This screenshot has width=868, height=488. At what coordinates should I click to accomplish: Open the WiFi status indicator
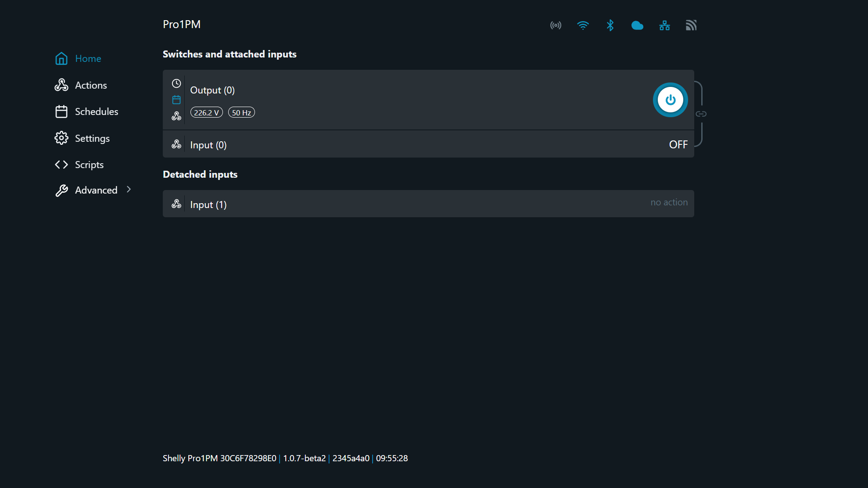pos(583,25)
